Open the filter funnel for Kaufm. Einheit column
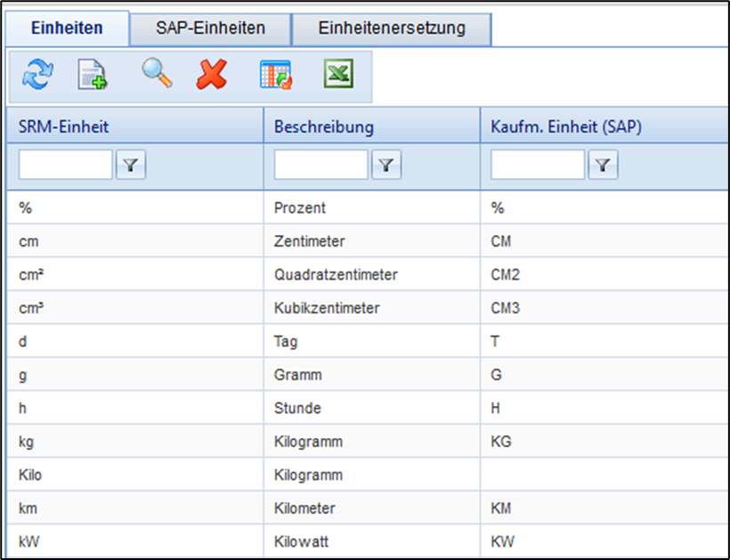This screenshot has width=730, height=560. pos(604,165)
